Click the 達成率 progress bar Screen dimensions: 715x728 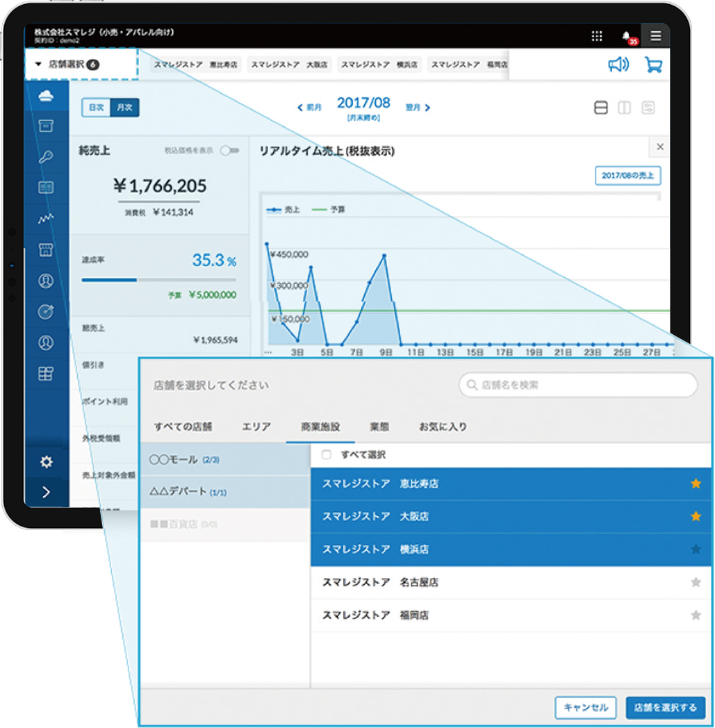tap(158, 280)
